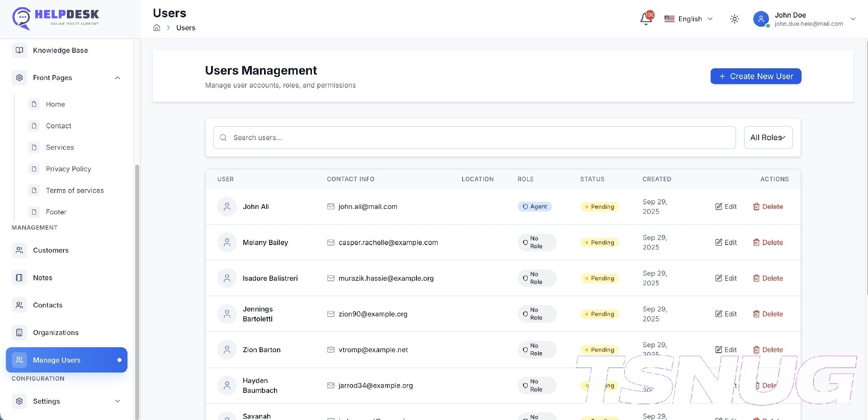Click the HelpDesk logo
This screenshot has width=868, height=420.
coord(56,18)
